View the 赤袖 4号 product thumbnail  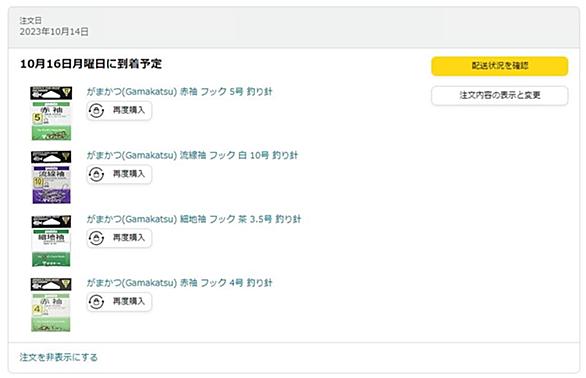pyautogui.click(x=51, y=305)
